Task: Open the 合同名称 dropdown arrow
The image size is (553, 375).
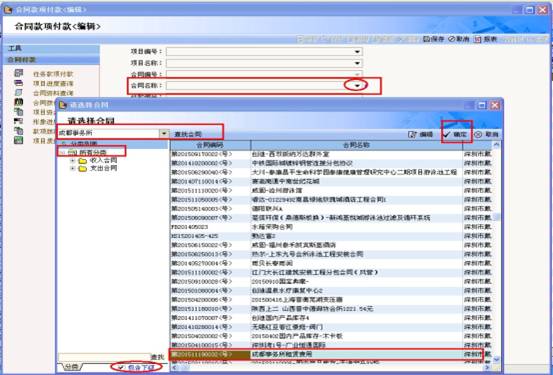Action: (358, 85)
